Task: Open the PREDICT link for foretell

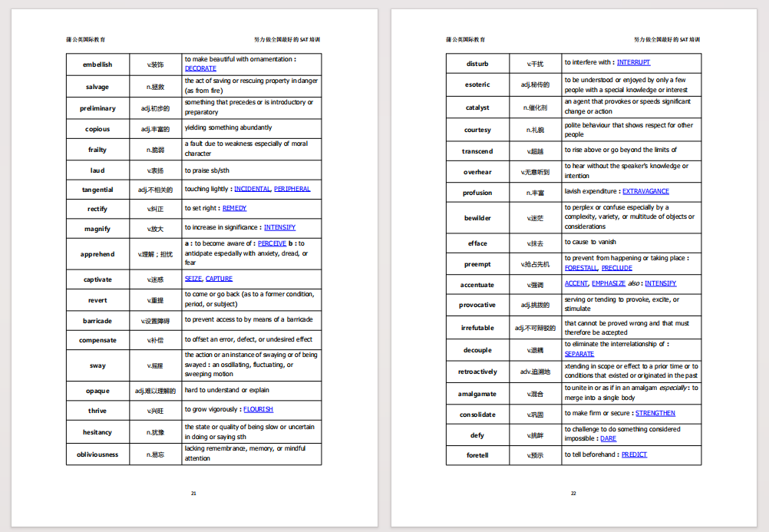Action: 634,454
